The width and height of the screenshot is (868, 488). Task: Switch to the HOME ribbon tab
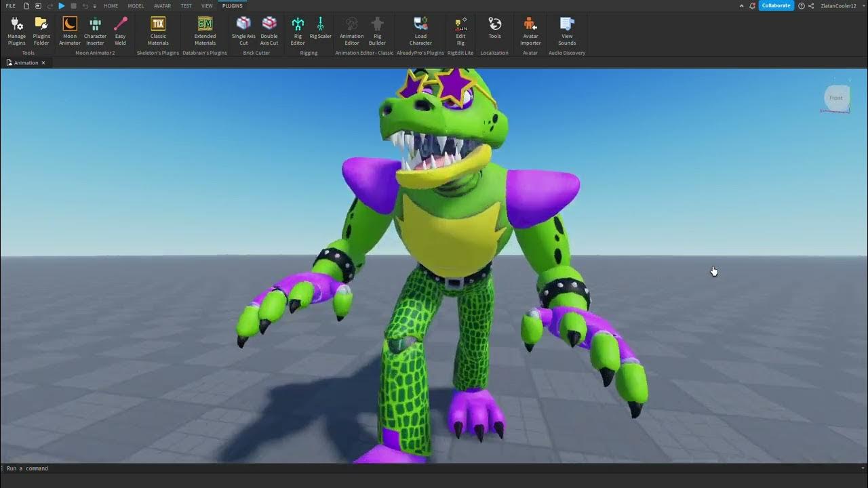pyautogui.click(x=111, y=5)
